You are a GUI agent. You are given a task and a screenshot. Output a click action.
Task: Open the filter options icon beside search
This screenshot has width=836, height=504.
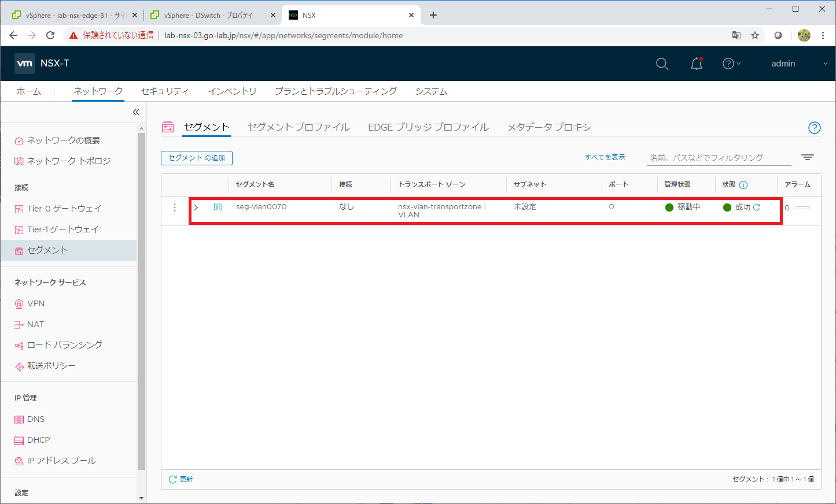click(808, 157)
